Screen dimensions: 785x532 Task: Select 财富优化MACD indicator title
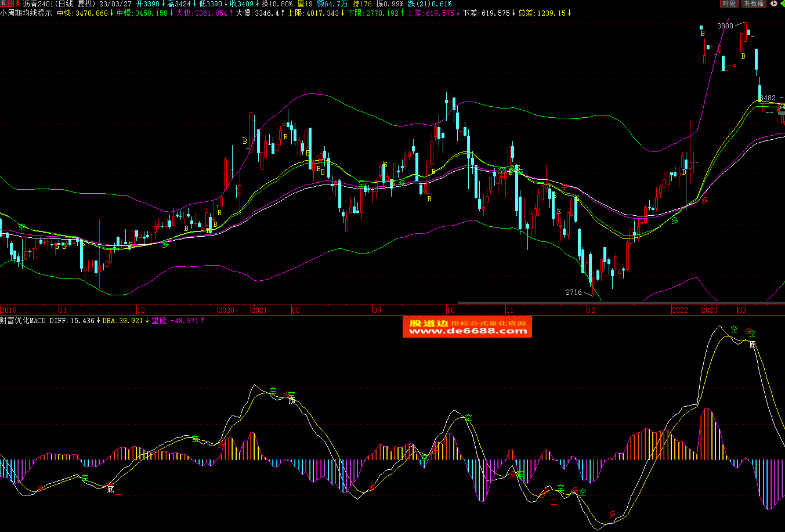pos(23,320)
